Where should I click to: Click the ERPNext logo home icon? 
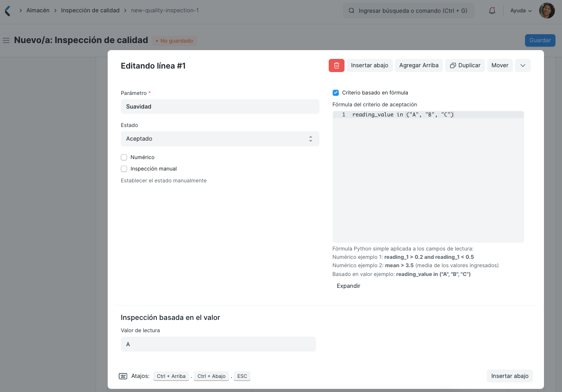tap(7, 11)
